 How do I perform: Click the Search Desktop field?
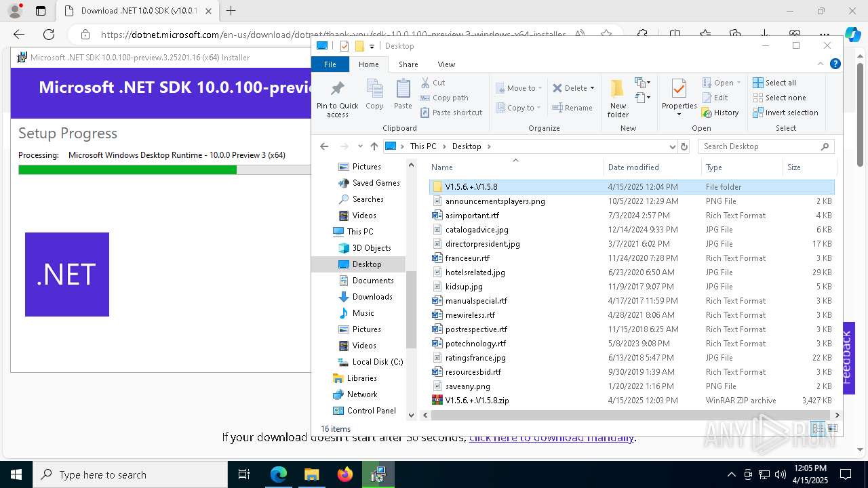766,146
